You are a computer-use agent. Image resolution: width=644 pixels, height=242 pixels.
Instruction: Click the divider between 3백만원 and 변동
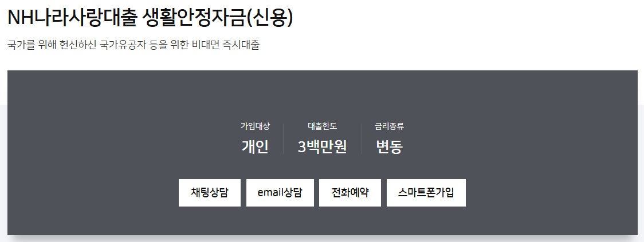click(x=362, y=138)
